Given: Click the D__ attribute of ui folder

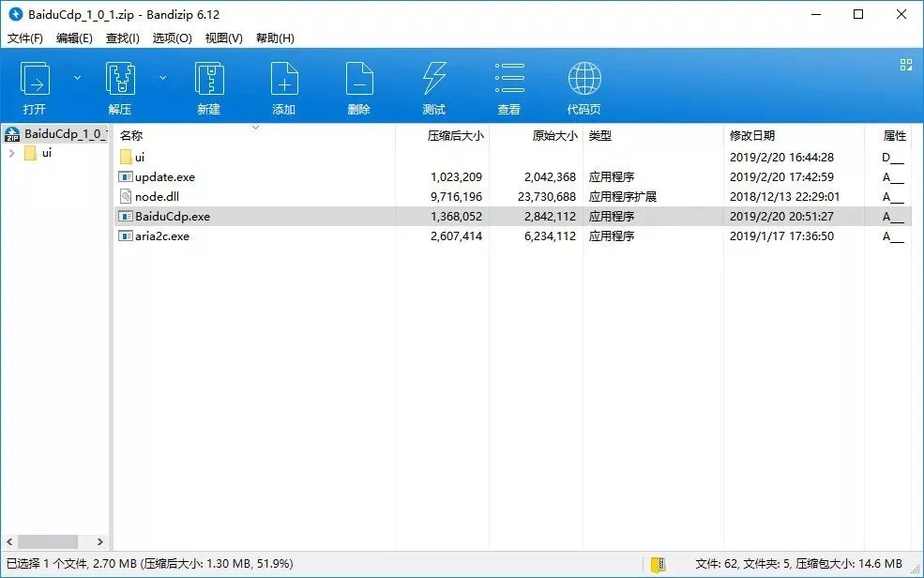Looking at the screenshot, I should (x=893, y=157).
